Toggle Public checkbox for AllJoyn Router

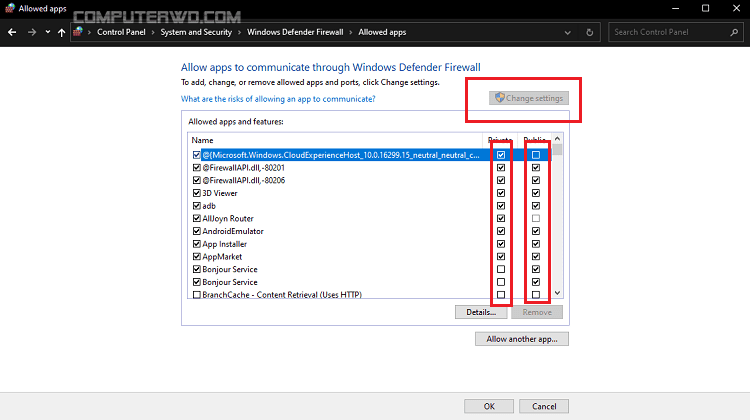536,219
